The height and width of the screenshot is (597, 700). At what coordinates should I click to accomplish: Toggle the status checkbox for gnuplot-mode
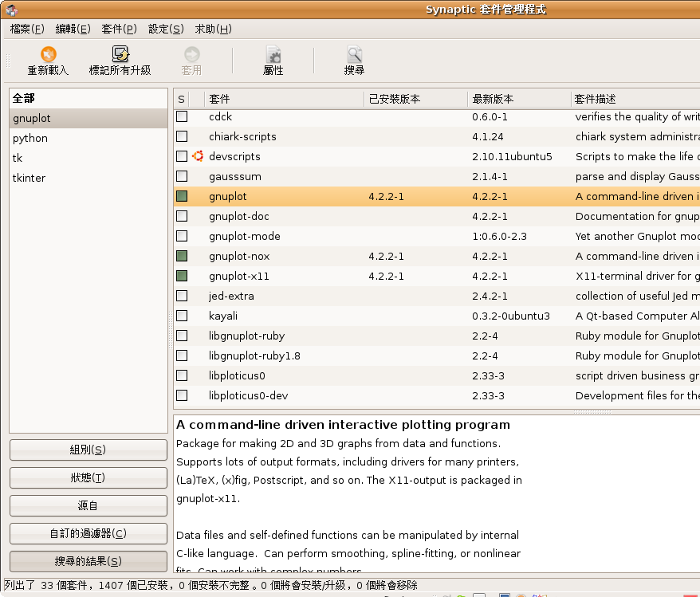[x=182, y=236]
